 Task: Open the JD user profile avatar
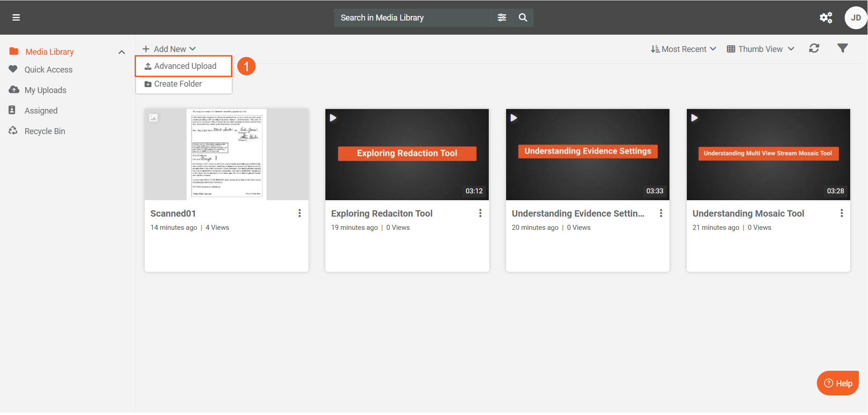point(856,18)
